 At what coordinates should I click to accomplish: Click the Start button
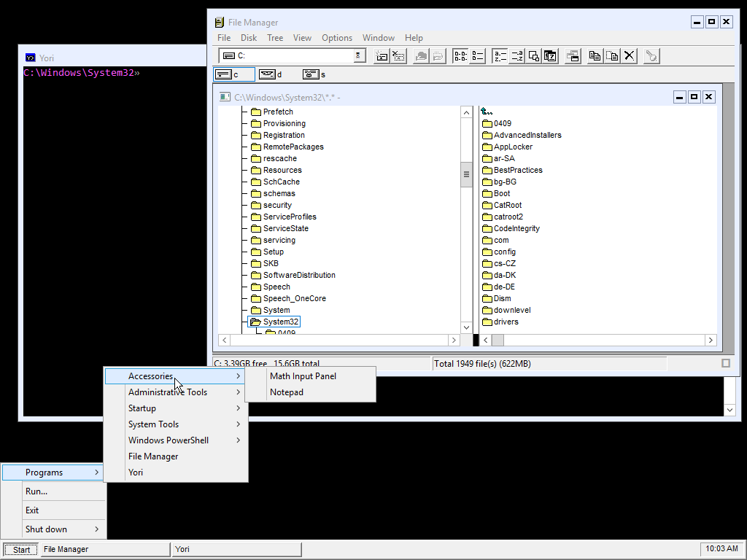(x=20, y=549)
